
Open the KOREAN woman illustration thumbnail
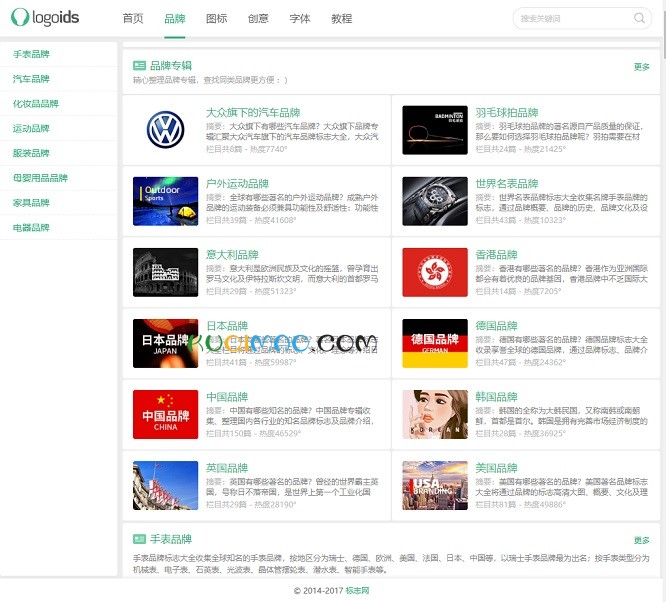[x=435, y=414]
